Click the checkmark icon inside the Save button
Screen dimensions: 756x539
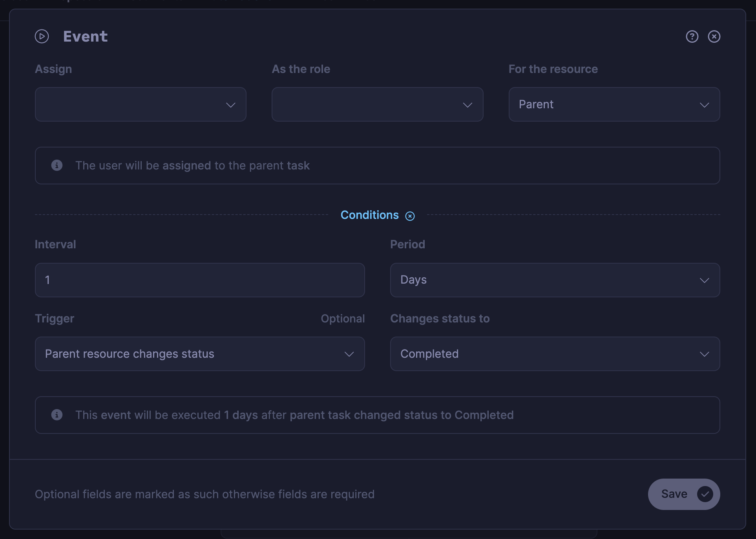(705, 494)
